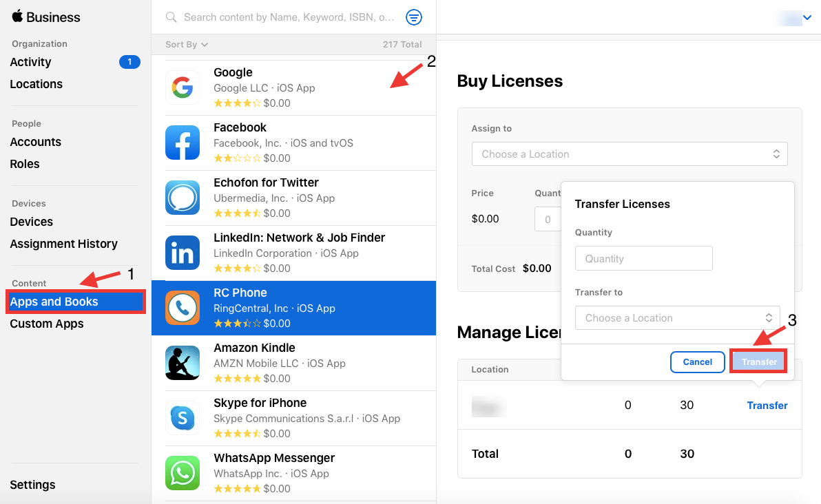Click the Google app icon
The height and width of the screenshot is (504, 821).
click(183, 87)
